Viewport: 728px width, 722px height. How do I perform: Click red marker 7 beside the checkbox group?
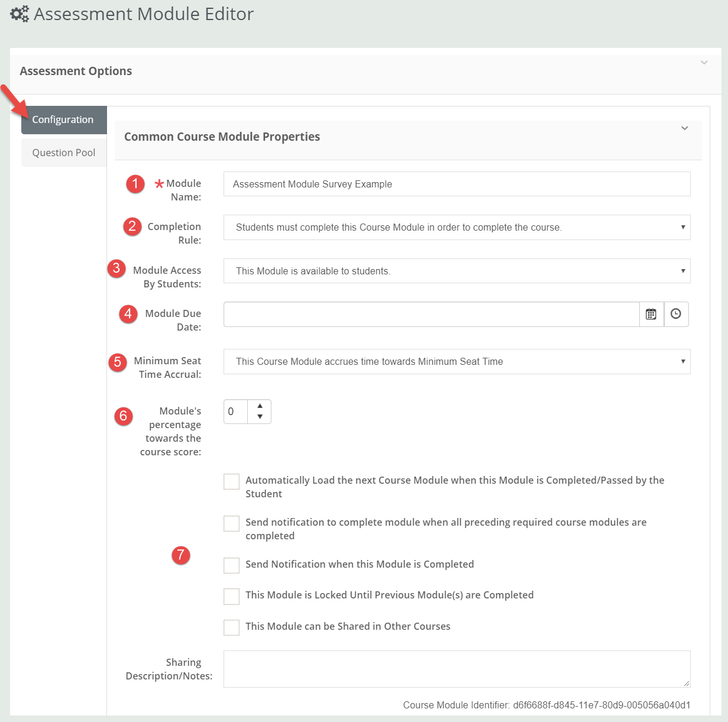(181, 556)
